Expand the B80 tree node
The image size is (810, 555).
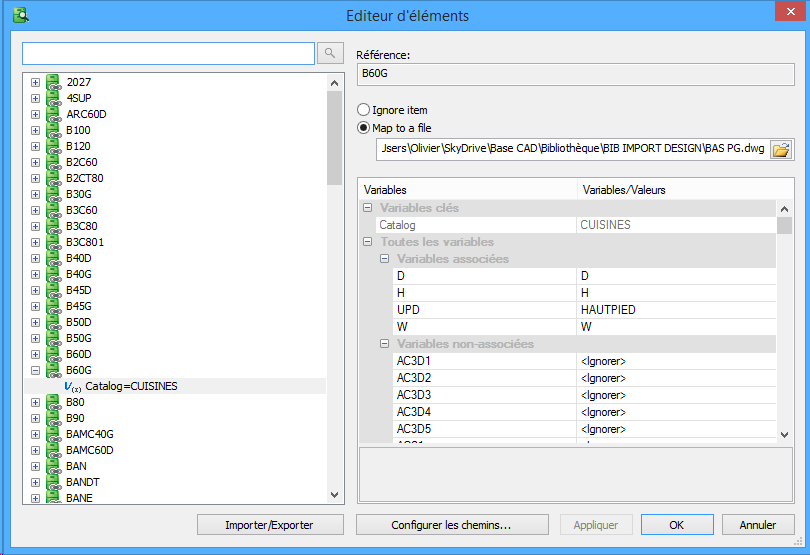(36, 402)
